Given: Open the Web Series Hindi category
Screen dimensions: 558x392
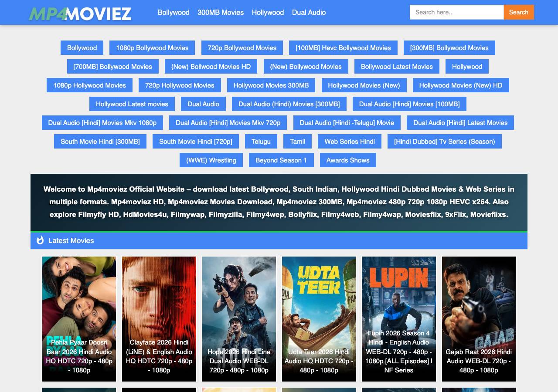Looking at the screenshot, I should 350,142.
